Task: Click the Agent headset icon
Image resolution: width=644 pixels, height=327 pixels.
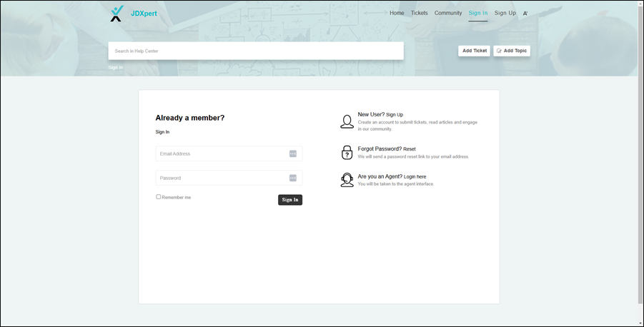Action: [x=347, y=180]
